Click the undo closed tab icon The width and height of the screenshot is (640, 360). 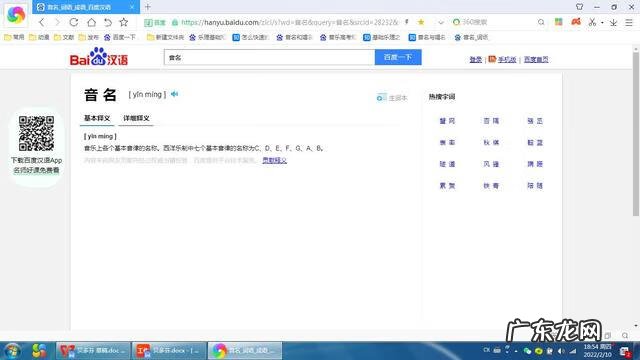(108, 22)
